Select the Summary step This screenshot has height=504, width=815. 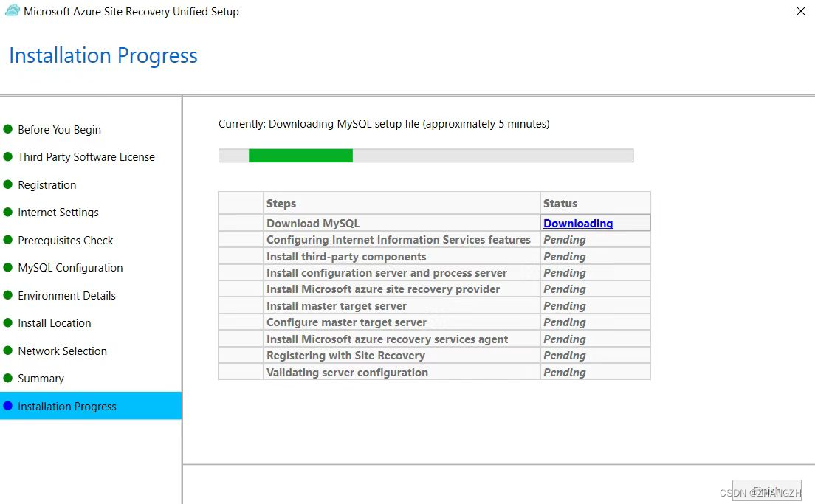point(41,379)
